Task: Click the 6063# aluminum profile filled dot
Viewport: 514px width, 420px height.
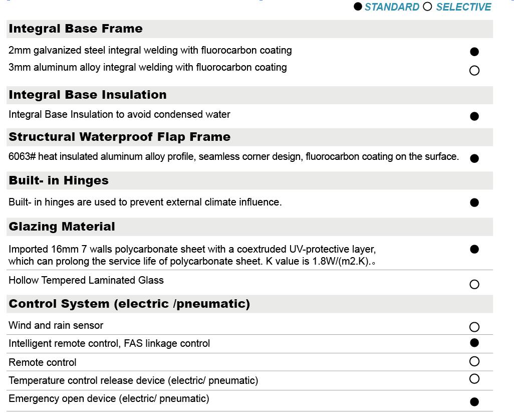Action: click(x=474, y=158)
